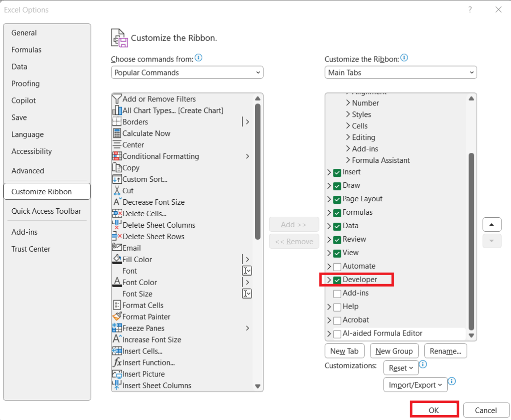
Task: Click the New Group button
Action: pos(394,351)
